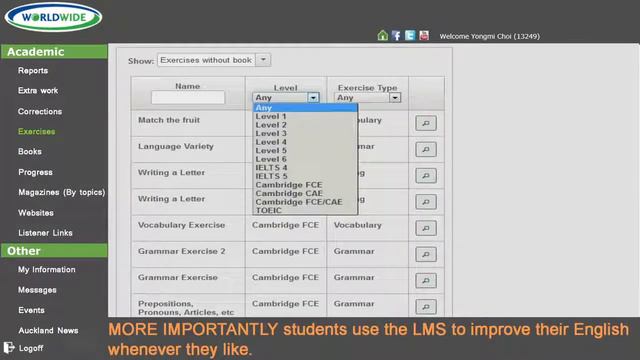Open Extra work in the sidebar
Image resolution: width=640 pixels, height=360 pixels.
point(38,91)
